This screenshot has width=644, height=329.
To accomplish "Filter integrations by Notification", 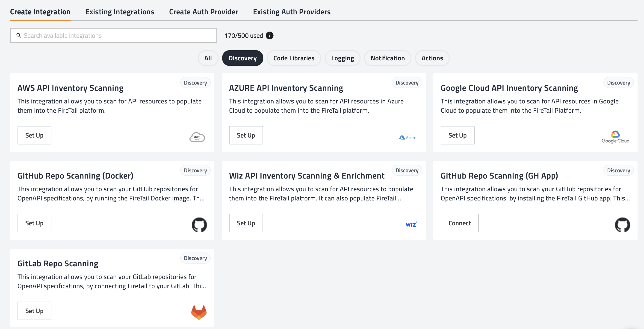I will click(387, 58).
